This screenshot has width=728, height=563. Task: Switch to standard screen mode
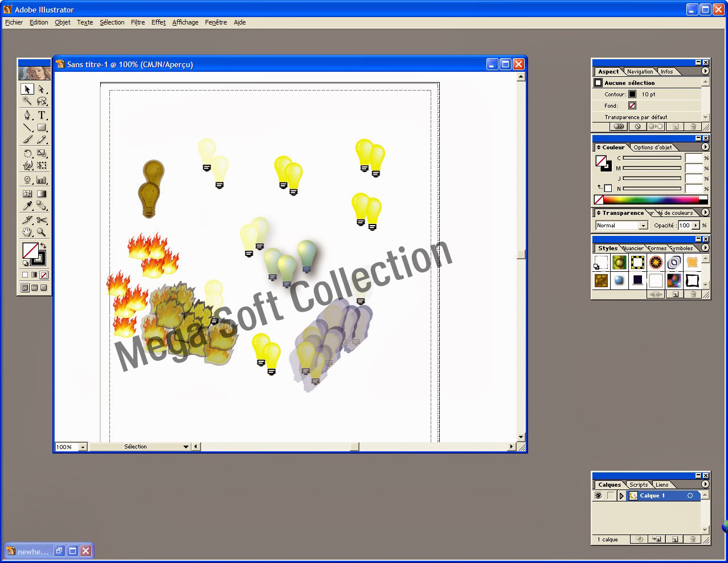[25, 288]
